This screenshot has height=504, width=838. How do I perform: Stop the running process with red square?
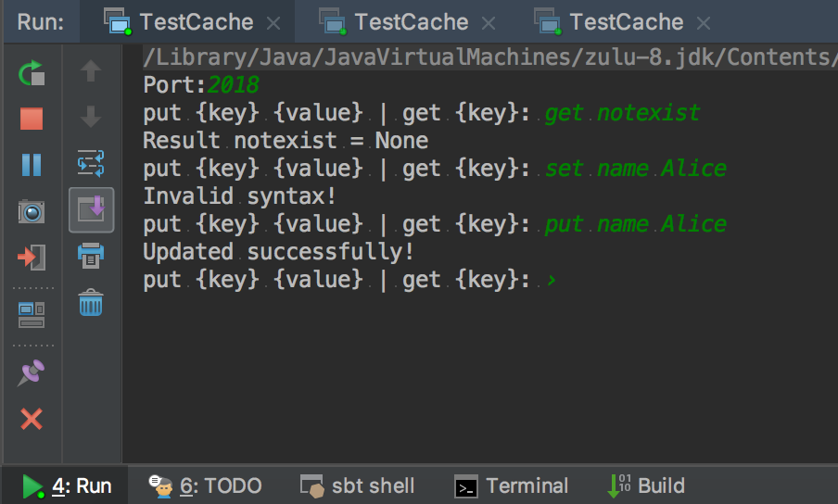point(32,119)
